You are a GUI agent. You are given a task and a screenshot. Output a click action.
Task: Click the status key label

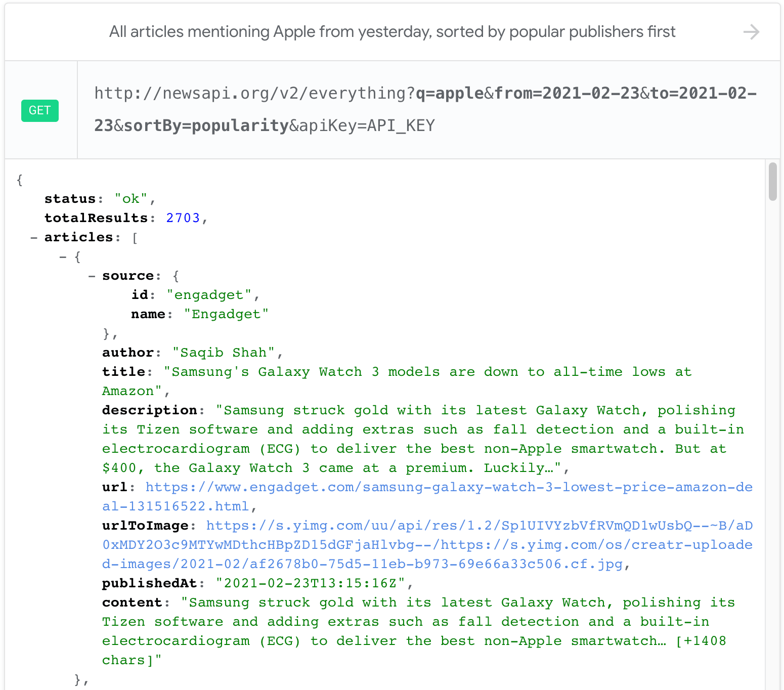[70, 199]
